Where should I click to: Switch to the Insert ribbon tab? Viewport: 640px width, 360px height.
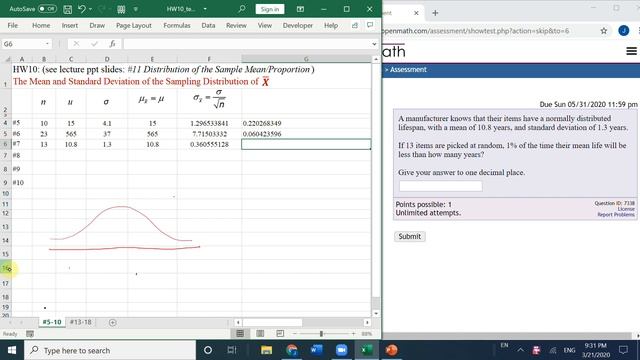(x=70, y=25)
